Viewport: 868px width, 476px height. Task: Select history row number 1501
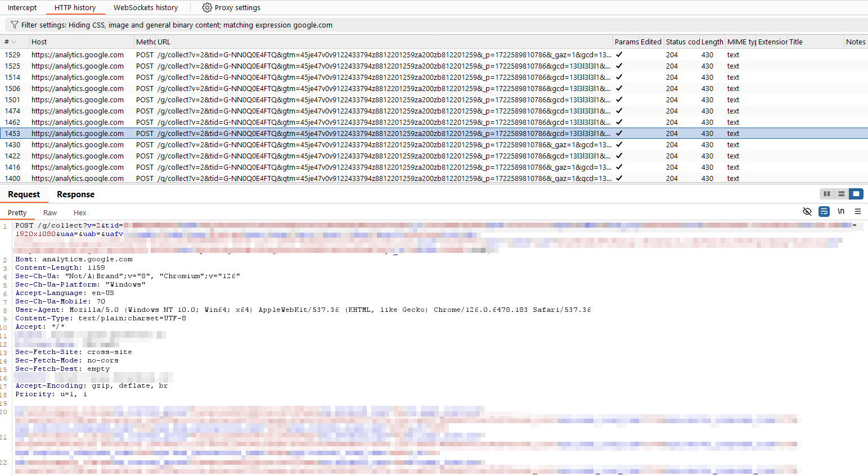point(12,99)
